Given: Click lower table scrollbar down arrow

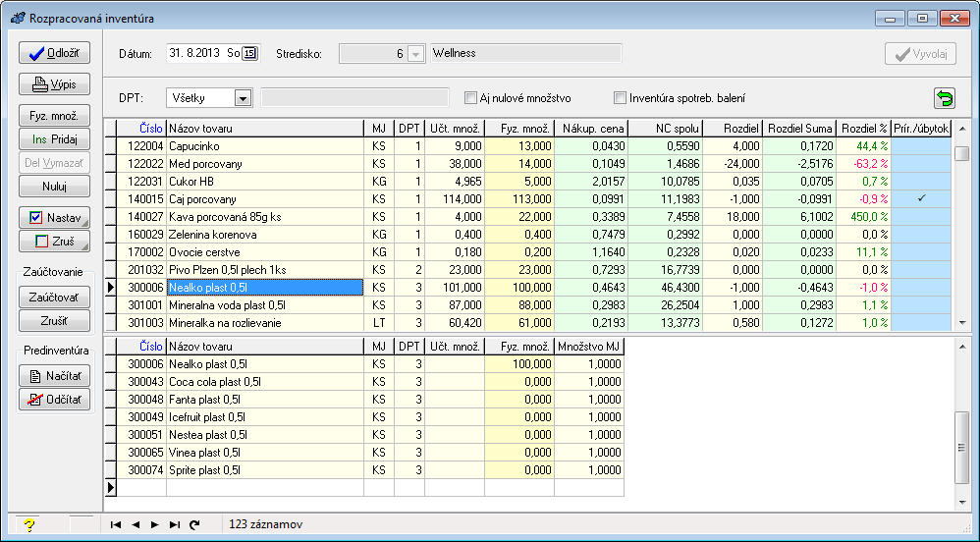Looking at the screenshot, I should [x=962, y=502].
